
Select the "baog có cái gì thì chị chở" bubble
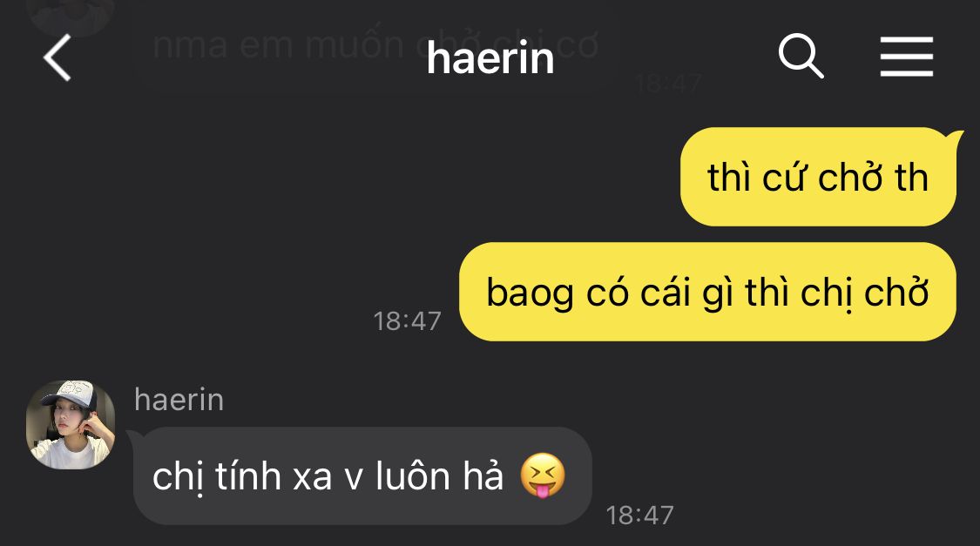coord(707,292)
